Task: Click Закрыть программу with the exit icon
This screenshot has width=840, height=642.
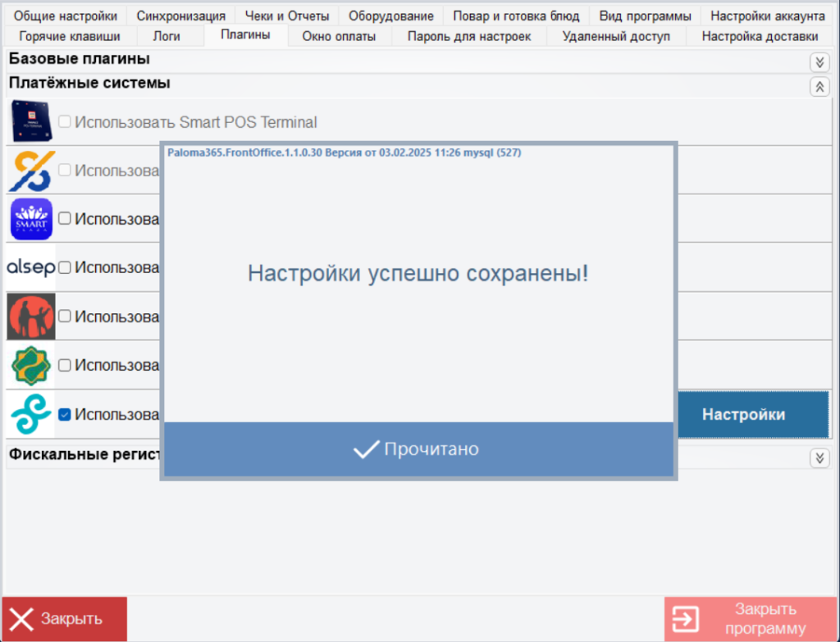Action: 751,618
